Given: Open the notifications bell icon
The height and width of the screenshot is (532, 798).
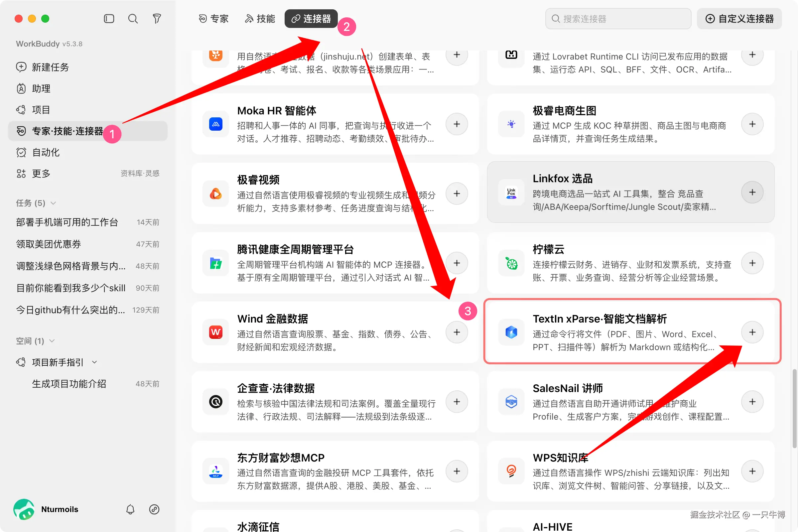Looking at the screenshot, I should pyautogui.click(x=130, y=509).
